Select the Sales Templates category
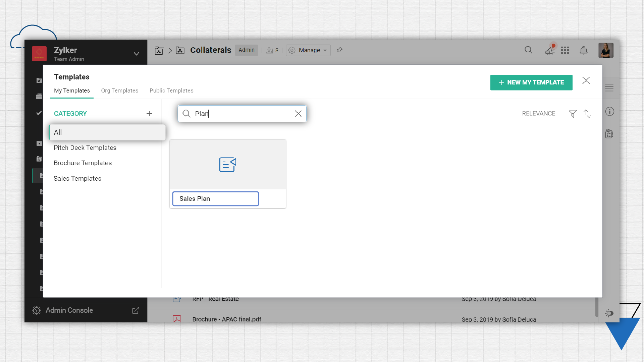 click(x=77, y=178)
